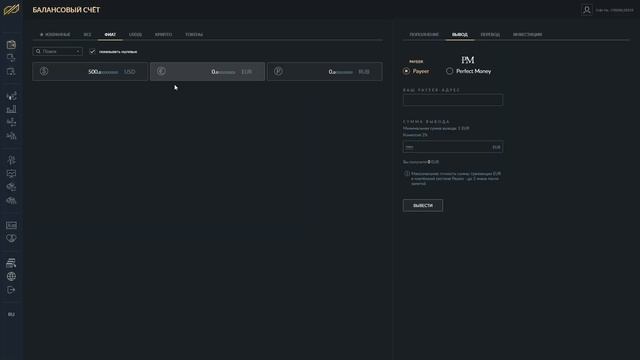The image size is (640, 360).
Task: Click the dollar sign icon on USD card
Action: [x=44, y=71]
